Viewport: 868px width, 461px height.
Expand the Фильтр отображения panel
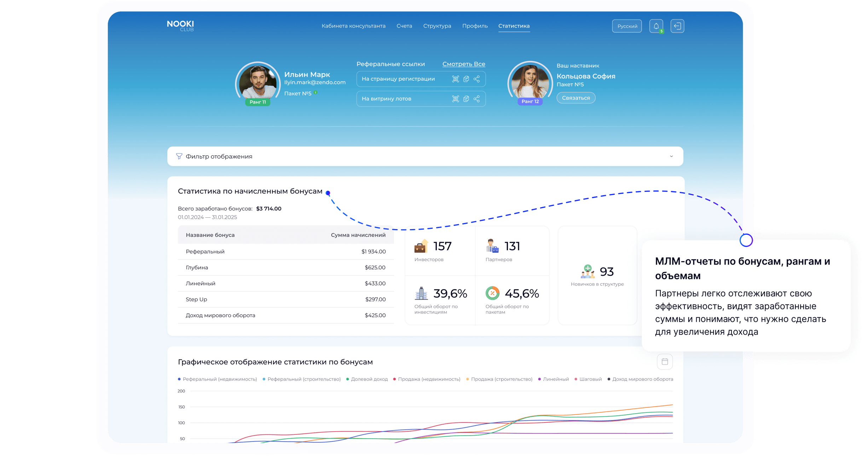(671, 156)
